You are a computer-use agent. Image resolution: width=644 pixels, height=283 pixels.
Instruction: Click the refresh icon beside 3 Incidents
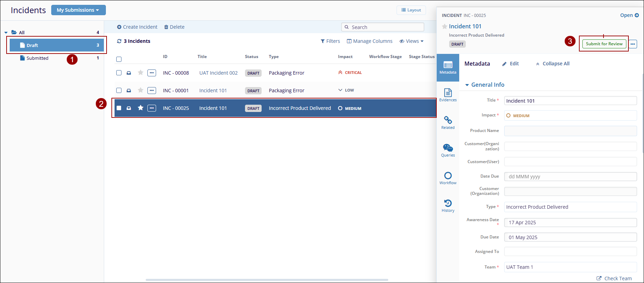tap(119, 41)
